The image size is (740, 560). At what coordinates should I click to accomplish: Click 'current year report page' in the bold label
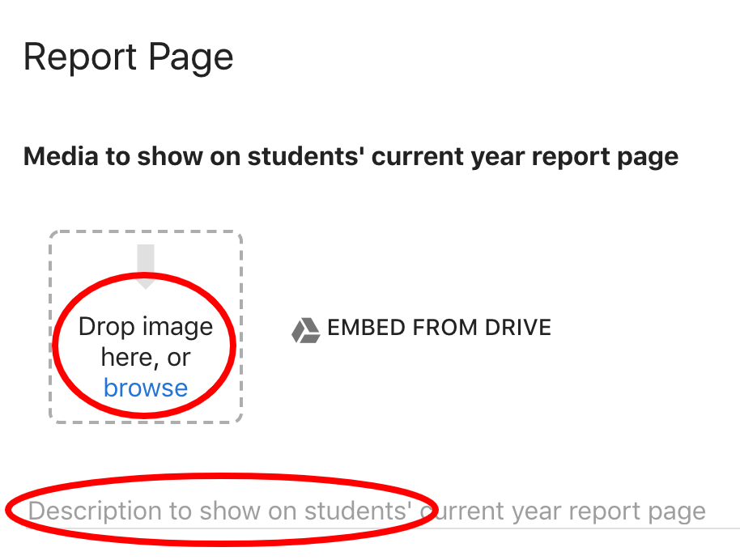525,158
